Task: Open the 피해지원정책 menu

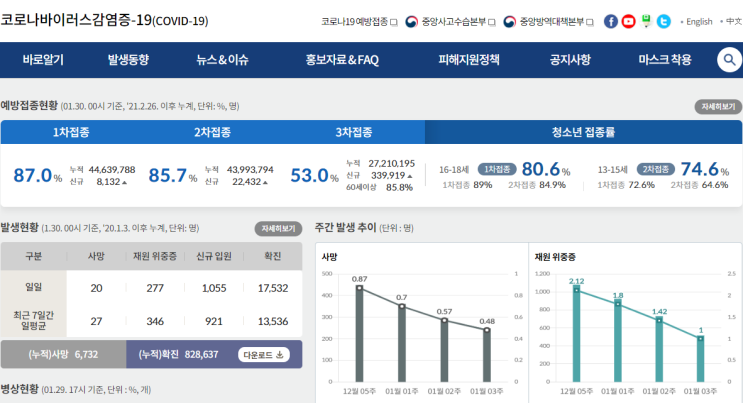Action: tap(469, 60)
